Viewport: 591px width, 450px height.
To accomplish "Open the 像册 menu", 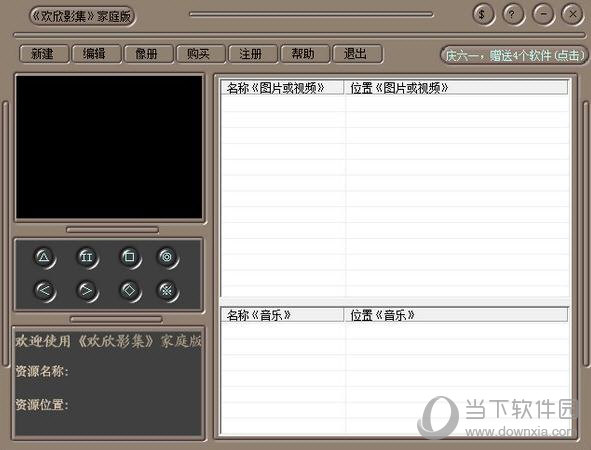I will pos(149,54).
